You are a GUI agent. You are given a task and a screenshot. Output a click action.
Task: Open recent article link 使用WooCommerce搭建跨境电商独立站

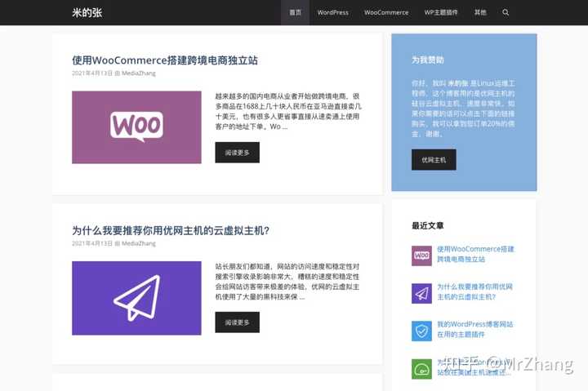[x=475, y=254]
